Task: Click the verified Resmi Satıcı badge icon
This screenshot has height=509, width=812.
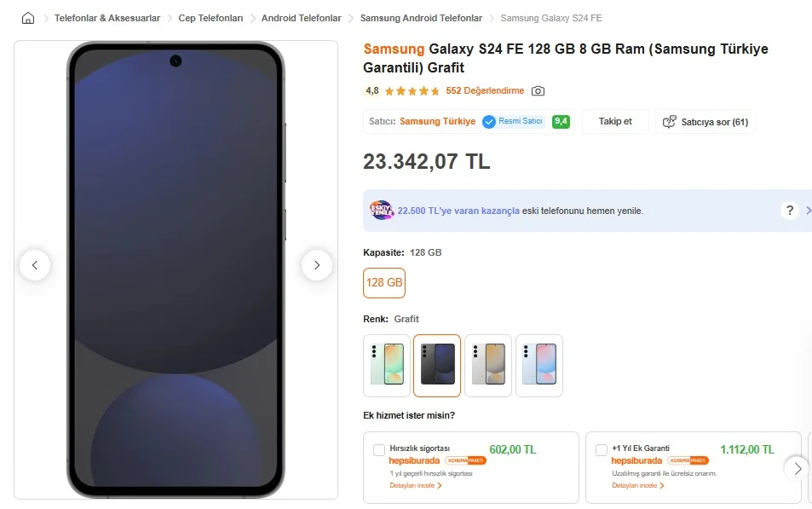Action: [x=489, y=122]
